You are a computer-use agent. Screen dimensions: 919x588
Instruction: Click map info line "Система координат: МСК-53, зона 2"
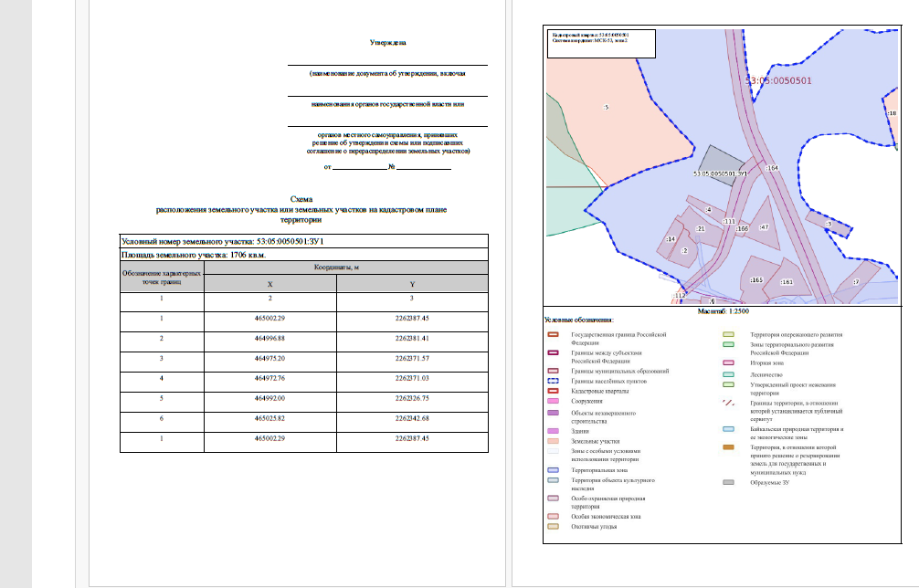point(589,40)
